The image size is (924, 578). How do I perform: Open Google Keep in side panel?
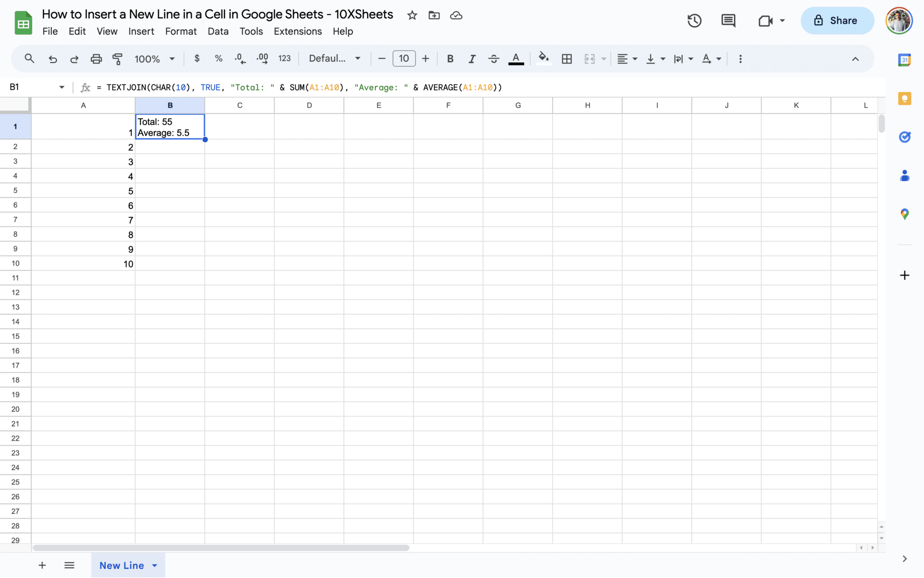click(905, 98)
